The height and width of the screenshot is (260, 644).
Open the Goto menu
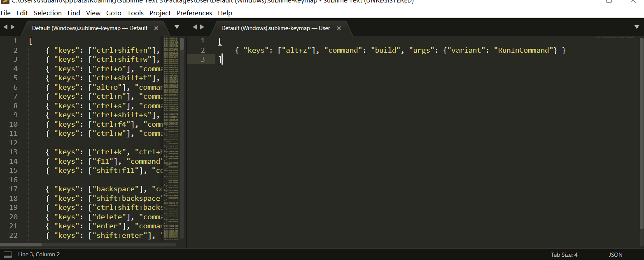click(114, 13)
